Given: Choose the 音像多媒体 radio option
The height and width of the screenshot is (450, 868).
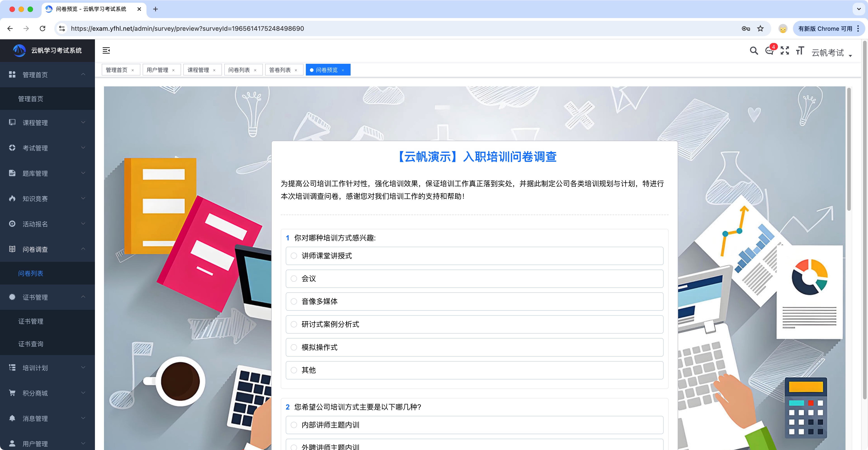Looking at the screenshot, I should click(294, 301).
